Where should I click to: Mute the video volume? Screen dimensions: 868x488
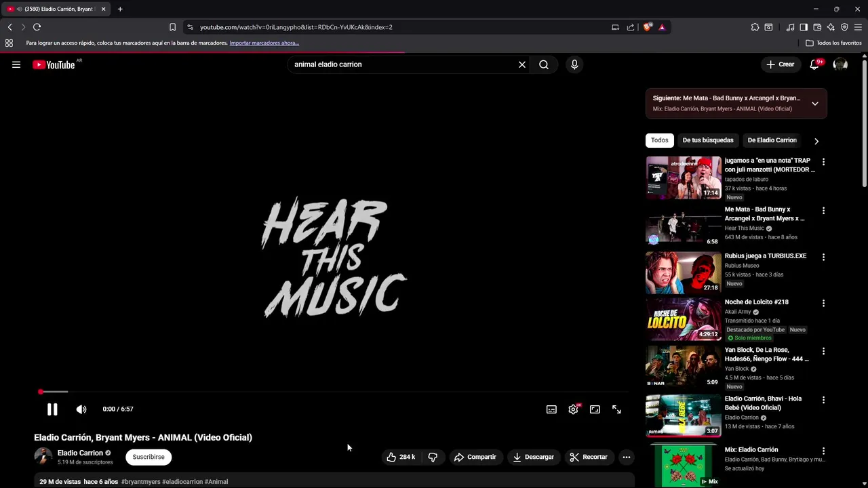point(81,409)
